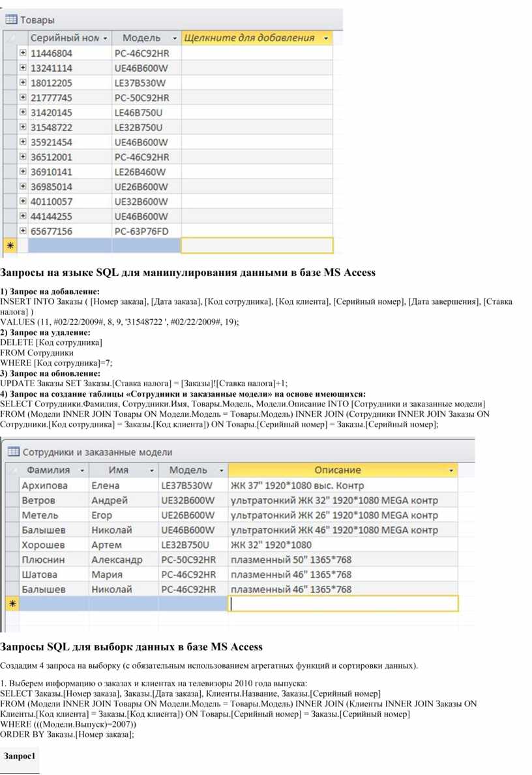Select the Плюснин surname cell
The height and width of the screenshot is (775, 532).
[54, 560]
